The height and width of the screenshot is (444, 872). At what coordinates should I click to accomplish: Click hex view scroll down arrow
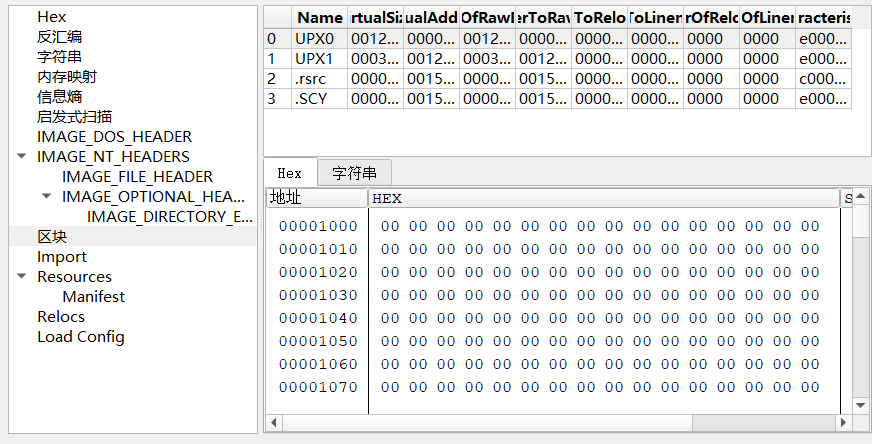pos(861,405)
